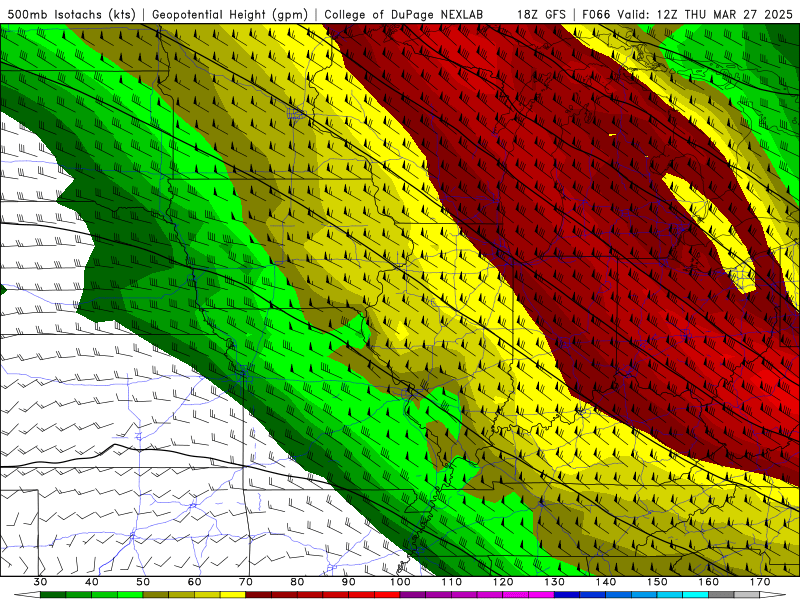Click the gray swatch just right of 160
This screenshot has height=600, width=800.
(x=721, y=595)
